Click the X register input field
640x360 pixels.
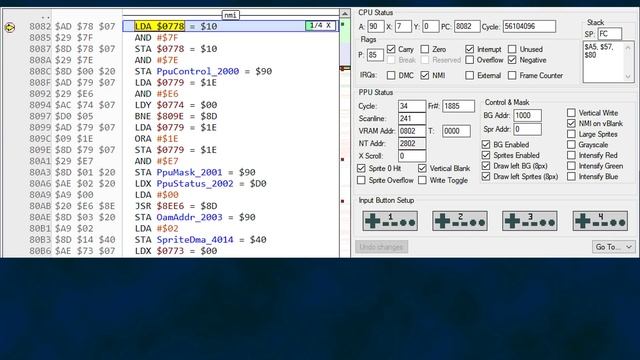coord(403,27)
